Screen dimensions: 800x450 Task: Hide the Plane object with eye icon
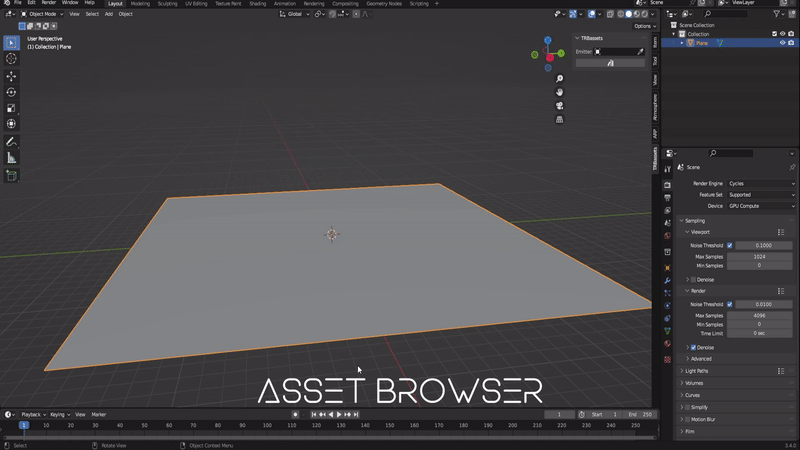pyautogui.click(x=783, y=43)
